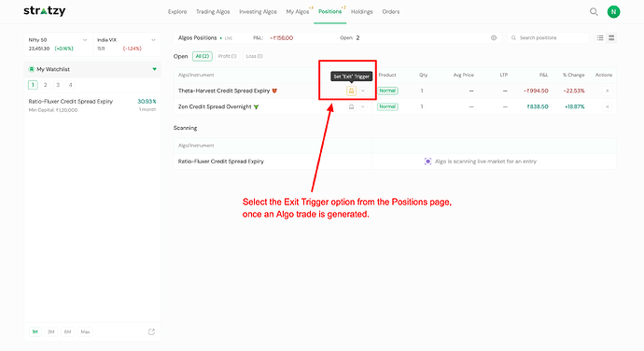Select watchlist page 3
644x351 pixels.
coord(58,85)
